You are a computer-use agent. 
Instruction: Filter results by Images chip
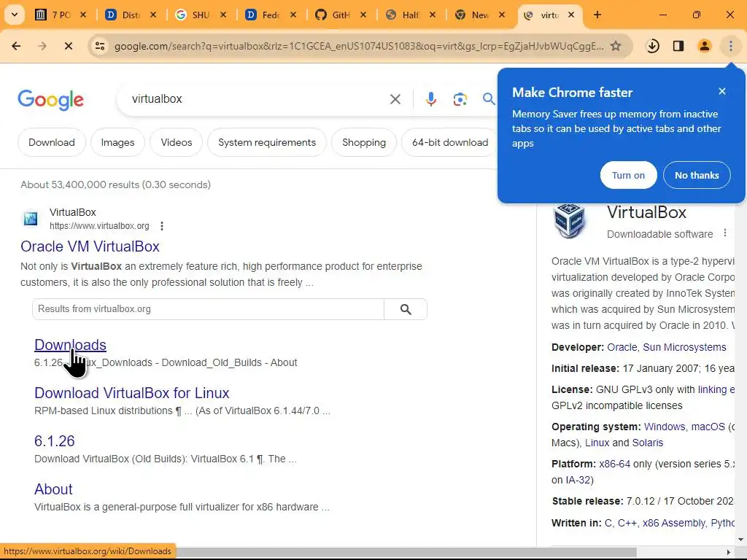pyautogui.click(x=117, y=142)
